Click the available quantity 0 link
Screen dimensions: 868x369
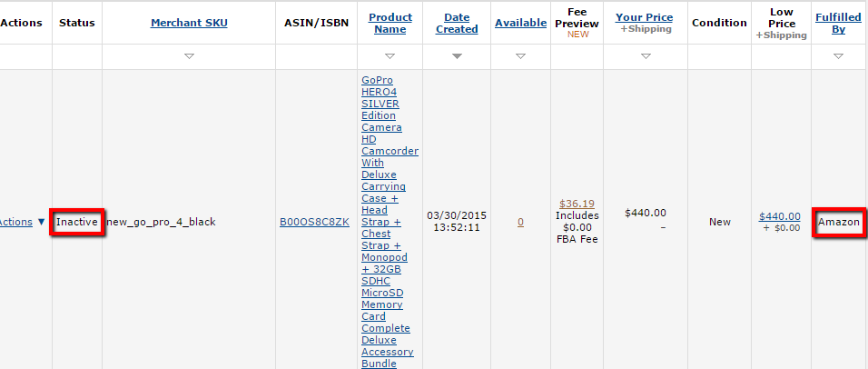pos(520,222)
